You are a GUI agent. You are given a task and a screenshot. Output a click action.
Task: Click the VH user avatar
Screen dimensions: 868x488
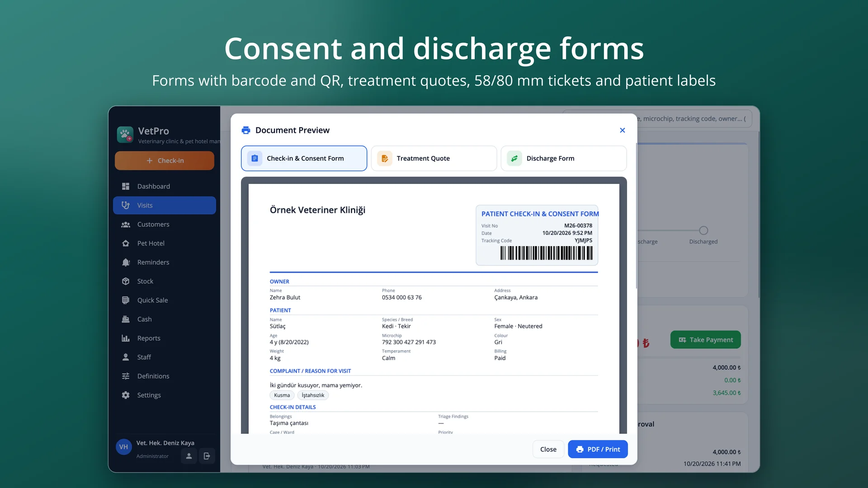123,447
